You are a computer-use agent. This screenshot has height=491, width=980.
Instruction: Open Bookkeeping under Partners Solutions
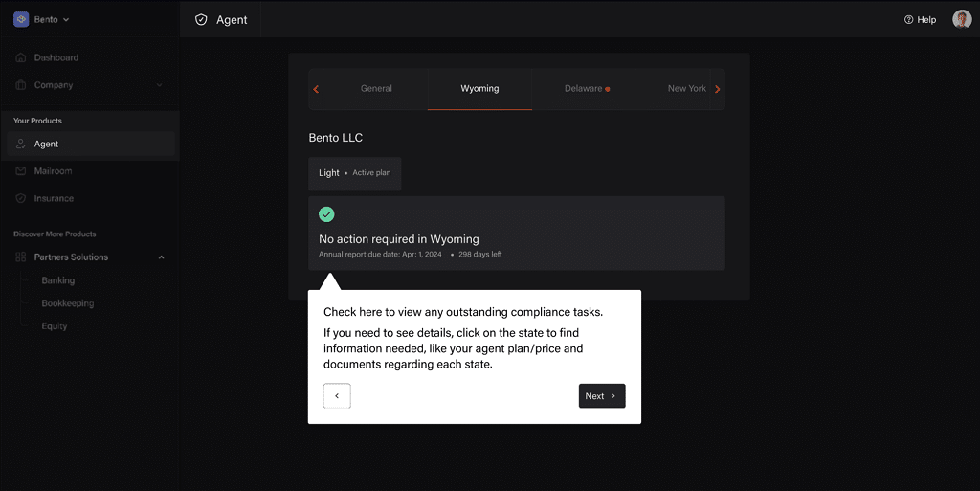(x=68, y=303)
